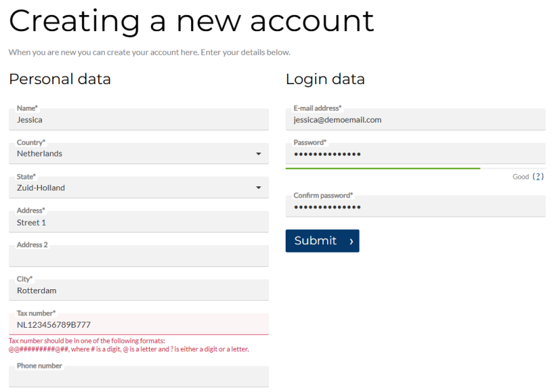The height and width of the screenshot is (392, 552).
Task: Focus the Tax number field with error
Action: pyautogui.click(x=138, y=324)
